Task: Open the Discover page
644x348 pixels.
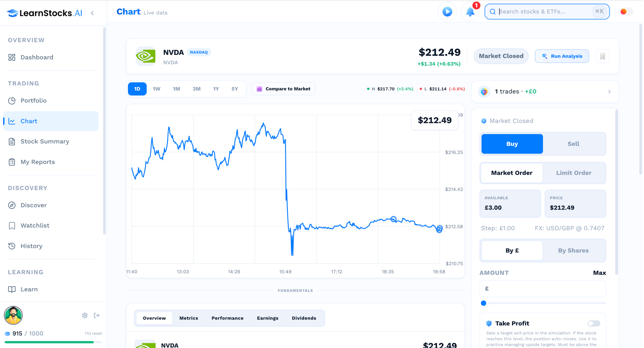Action: tap(51, 205)
